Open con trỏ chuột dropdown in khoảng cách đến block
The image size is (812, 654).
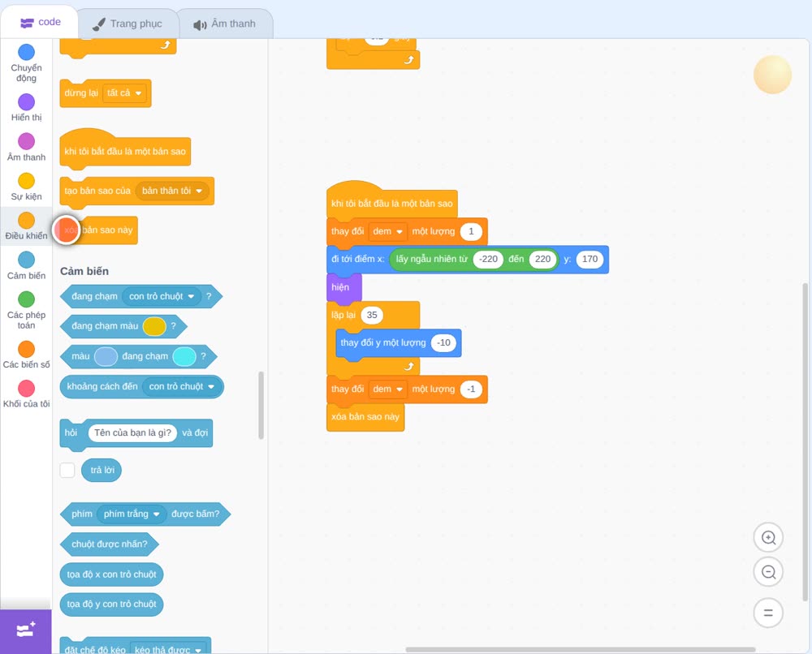(x=182, y=386)
